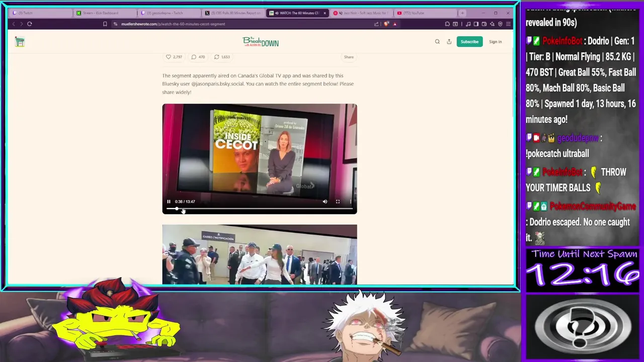Switch to the Stream - Kick Dashboard tab

click(105, 13)
